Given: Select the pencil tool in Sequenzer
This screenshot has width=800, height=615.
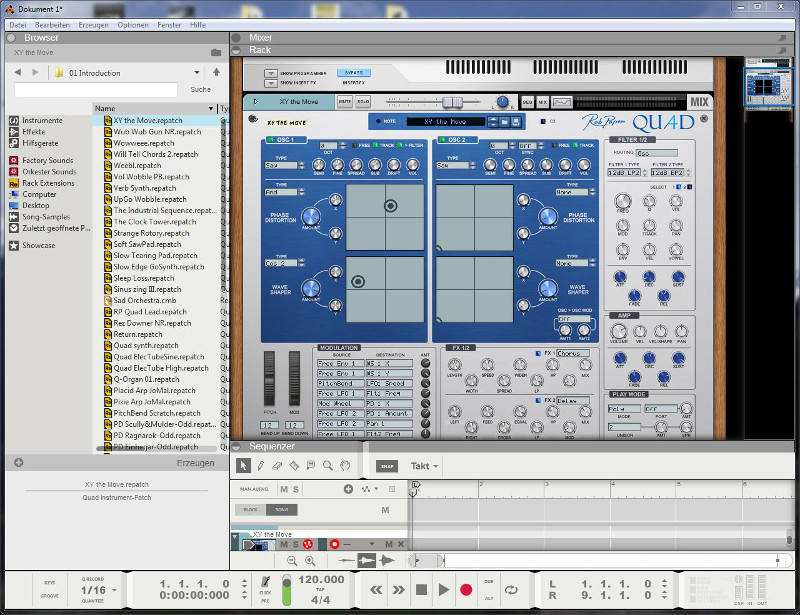Looking at the screenshot, I should (261, 465).
